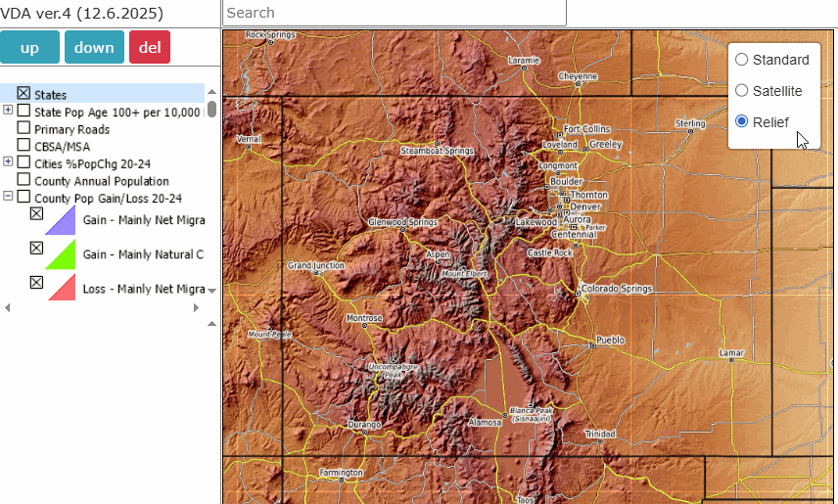The width and height of the screenshot is (838, 504).
Task: Click the down button
Action: click(94, 48)
